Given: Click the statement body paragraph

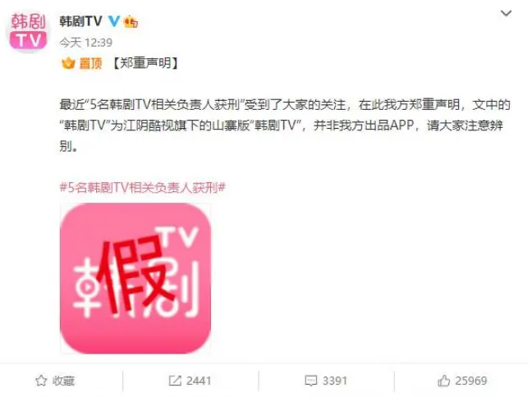Looking at the screenshot, I should tap(285, 125).
